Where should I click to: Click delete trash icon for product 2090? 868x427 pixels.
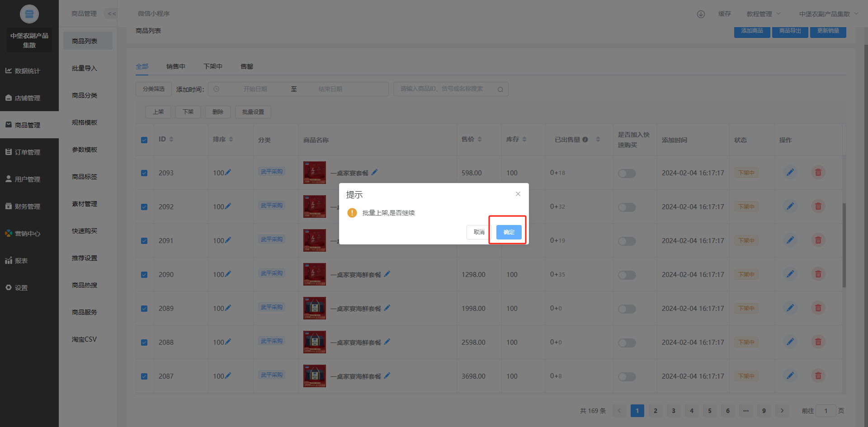[x=818, y=274]
